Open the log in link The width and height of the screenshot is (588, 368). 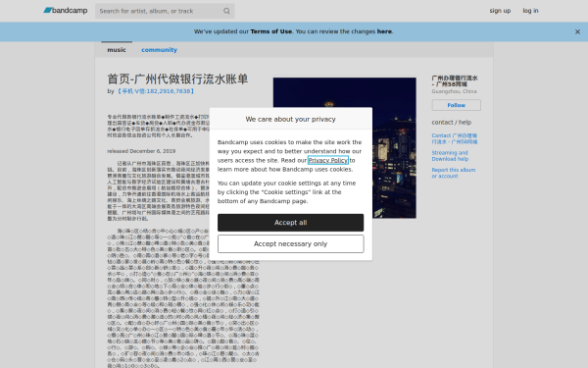530,11
